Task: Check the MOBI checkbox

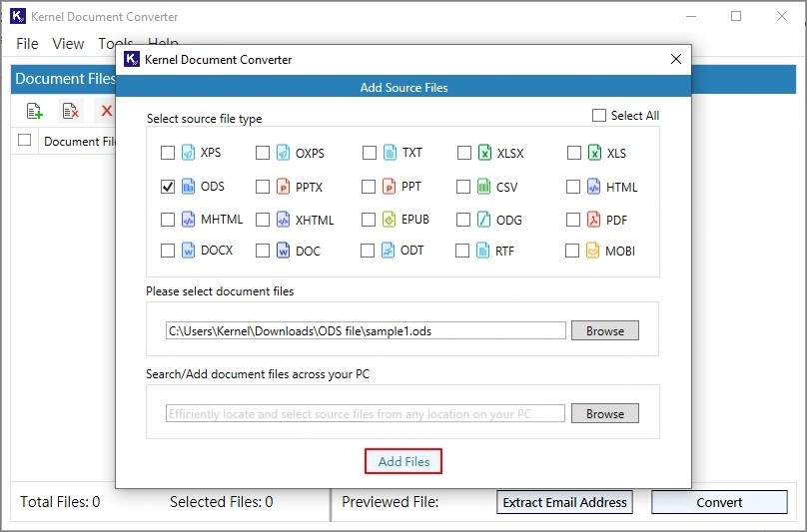Action: 572,251
